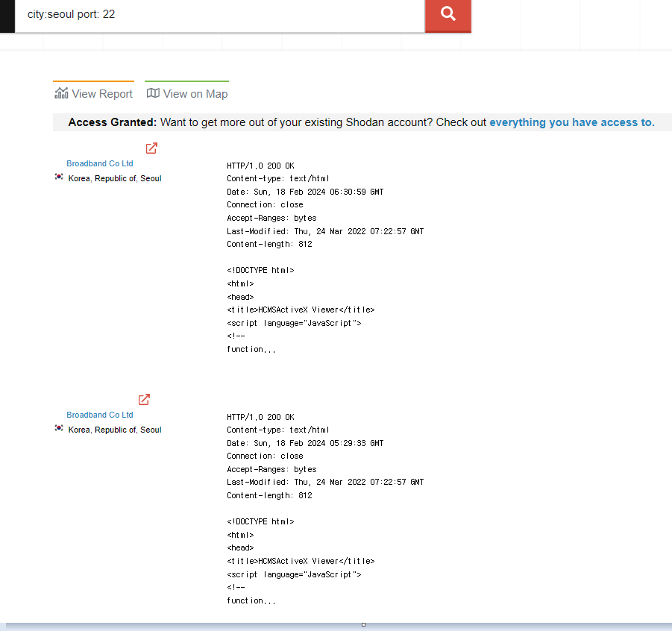Click the date line reading 05:29:33 GMT
Screen dimensions: 672x631
305,443
